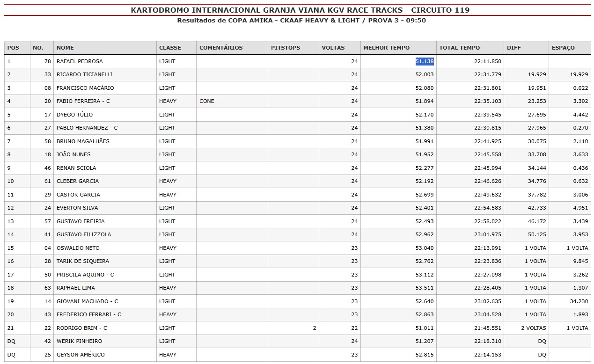
Task: Click best time 51.380 of Pablo Hernandez
Action: 425,128
